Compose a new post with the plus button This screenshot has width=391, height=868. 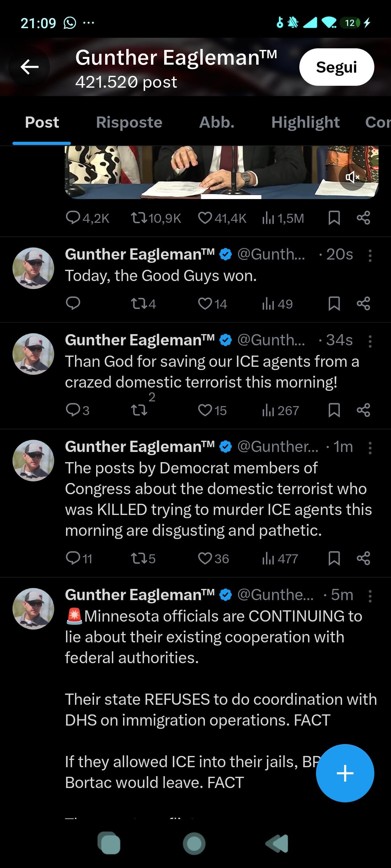tap(345, 773)
